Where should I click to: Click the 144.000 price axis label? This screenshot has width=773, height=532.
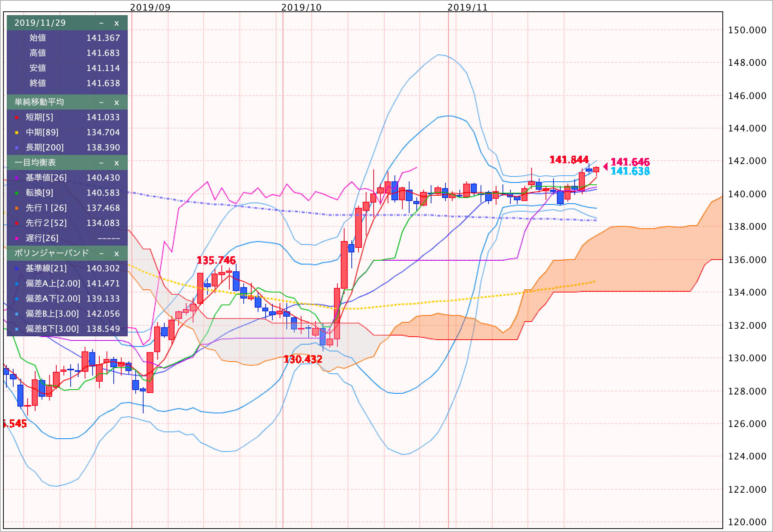point(747,128)
